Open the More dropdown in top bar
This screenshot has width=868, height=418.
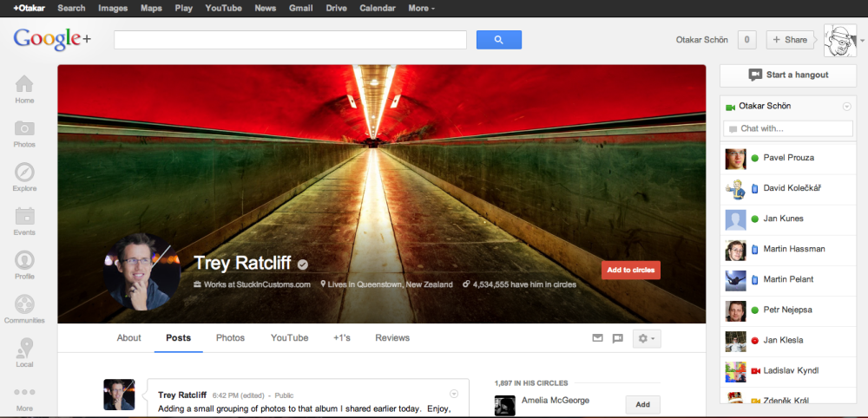click(421, 9)
